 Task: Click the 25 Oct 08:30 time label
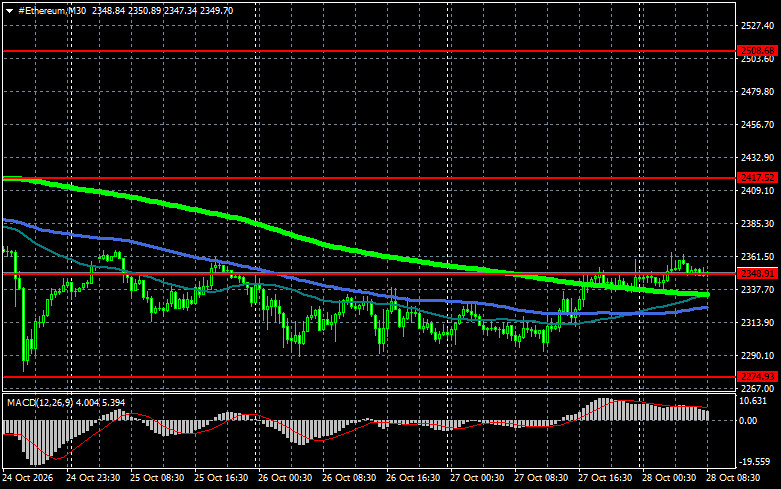[157, 478]
